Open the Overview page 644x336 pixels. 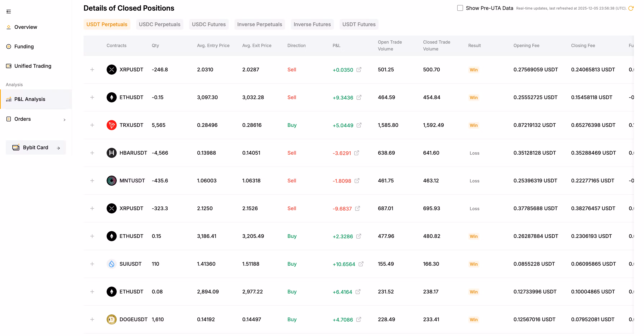(x=26, y=27)
